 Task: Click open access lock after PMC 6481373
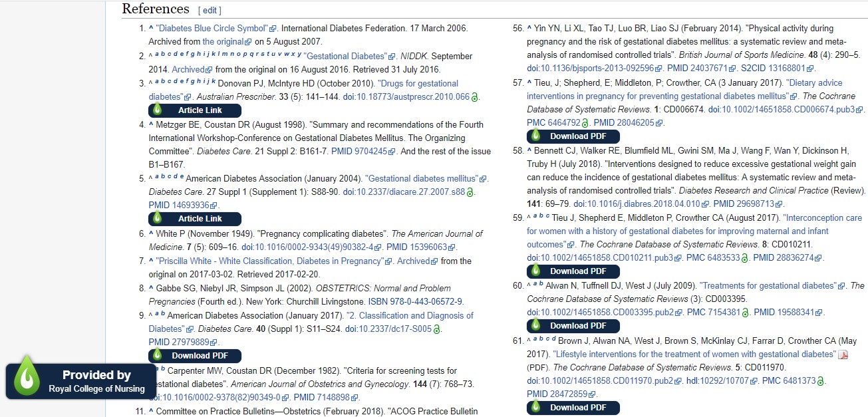(x=821, y=382)
